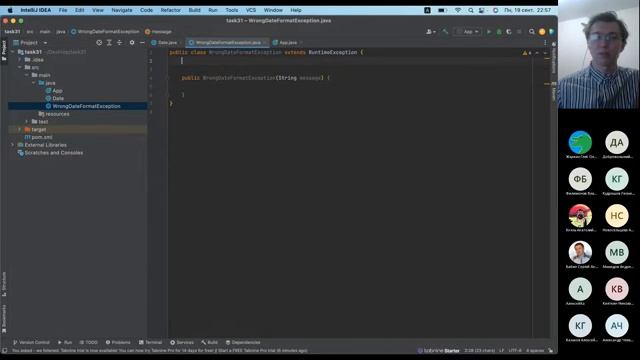Collapse the task31 root node
The width and height of the screenshot is (640, 360).
[x=12, y=52]
